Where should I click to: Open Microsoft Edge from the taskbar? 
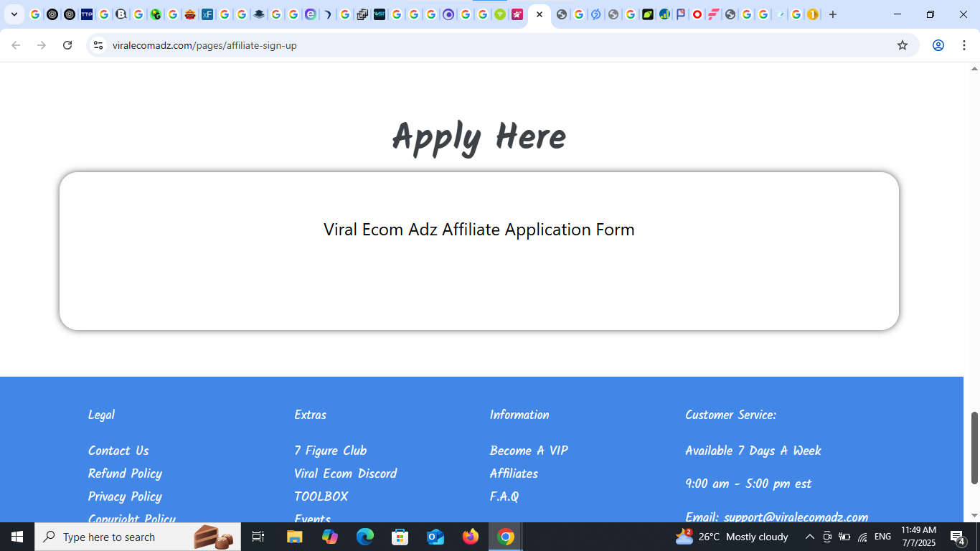tap(365, 537)
